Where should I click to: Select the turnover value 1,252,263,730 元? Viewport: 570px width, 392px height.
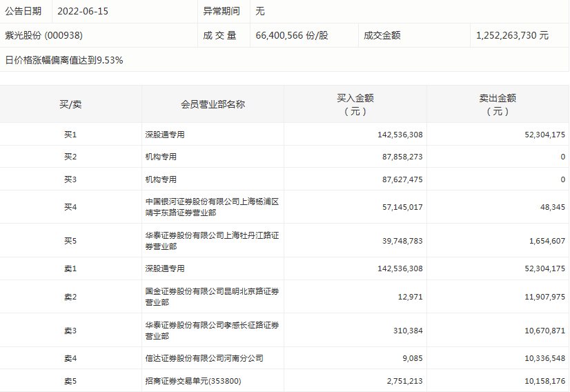pyautogui.click(x=512, y=35)
